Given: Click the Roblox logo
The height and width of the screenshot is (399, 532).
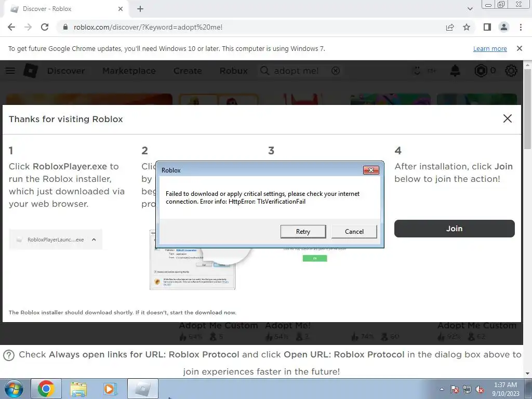Looking at the screenshot, I should pyautogui.click(x=31, y=71).
